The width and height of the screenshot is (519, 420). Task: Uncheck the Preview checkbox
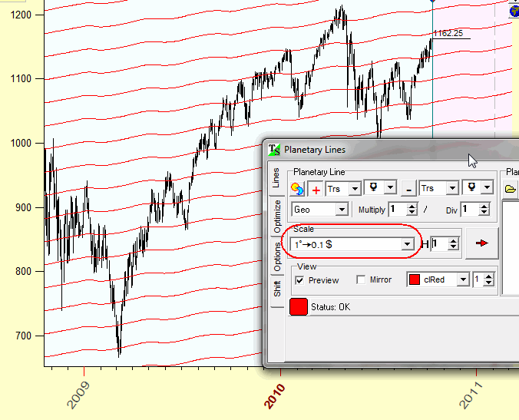(300, 280)
